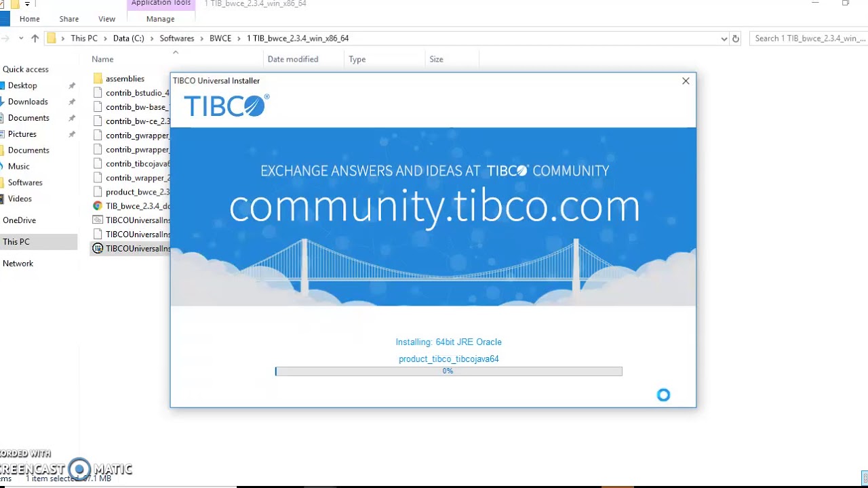Click BWCE in the breadcrumb
The width and height of the screenshot is (868, 488).
[220, 39]
